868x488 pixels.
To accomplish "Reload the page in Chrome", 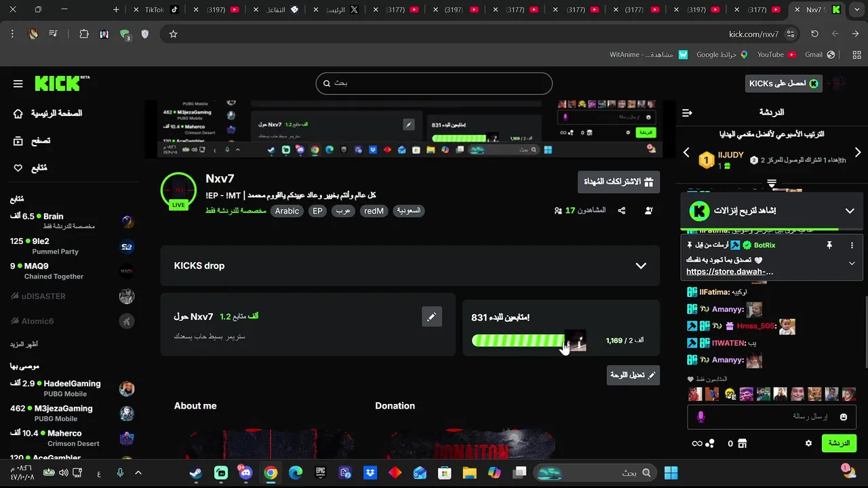I will click(x=814, y=34).
